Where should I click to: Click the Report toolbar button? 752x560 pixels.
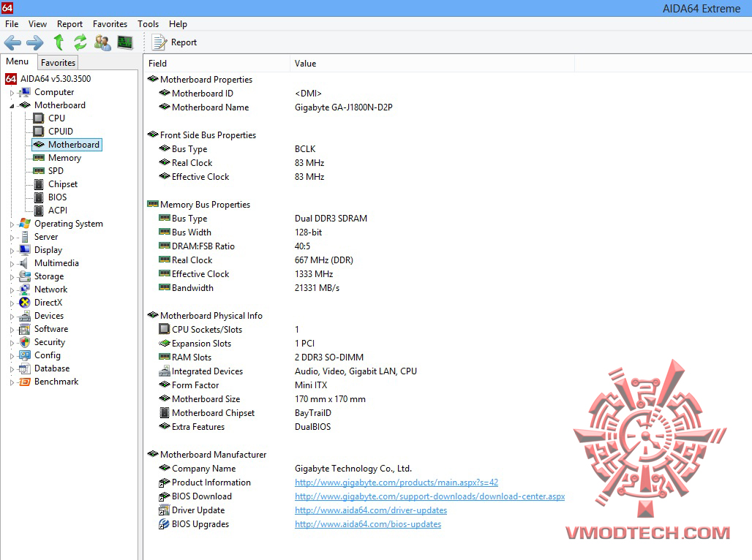174,42
